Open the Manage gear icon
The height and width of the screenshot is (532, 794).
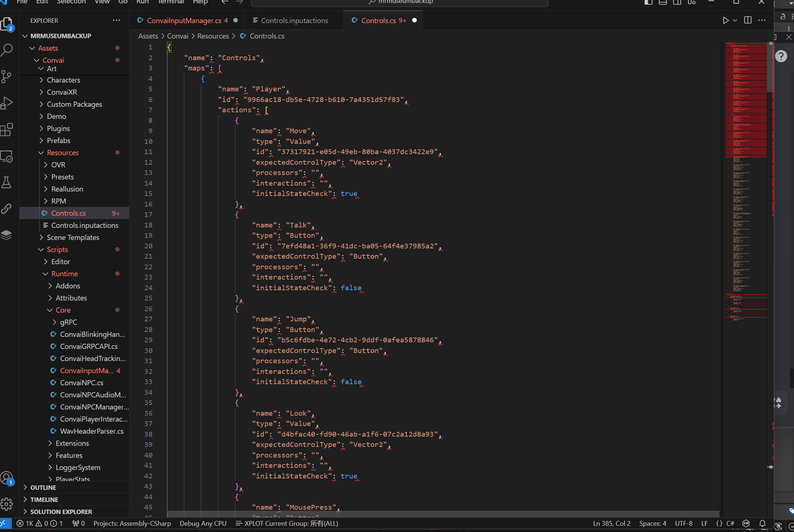click(x=7, y=504)
